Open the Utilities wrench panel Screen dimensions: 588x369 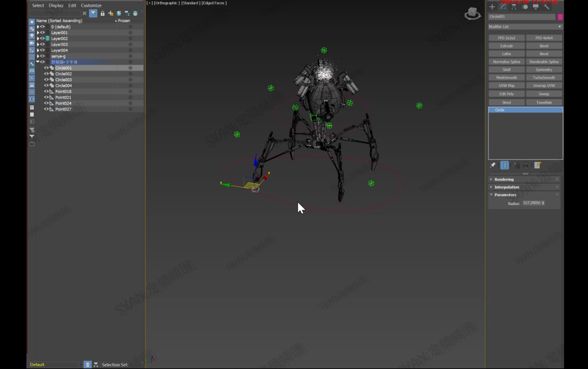(x=546, y=7)
